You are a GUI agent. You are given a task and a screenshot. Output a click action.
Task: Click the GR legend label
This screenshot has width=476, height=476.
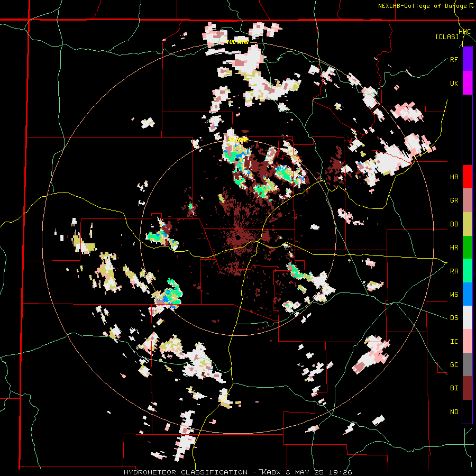point(454,200)
